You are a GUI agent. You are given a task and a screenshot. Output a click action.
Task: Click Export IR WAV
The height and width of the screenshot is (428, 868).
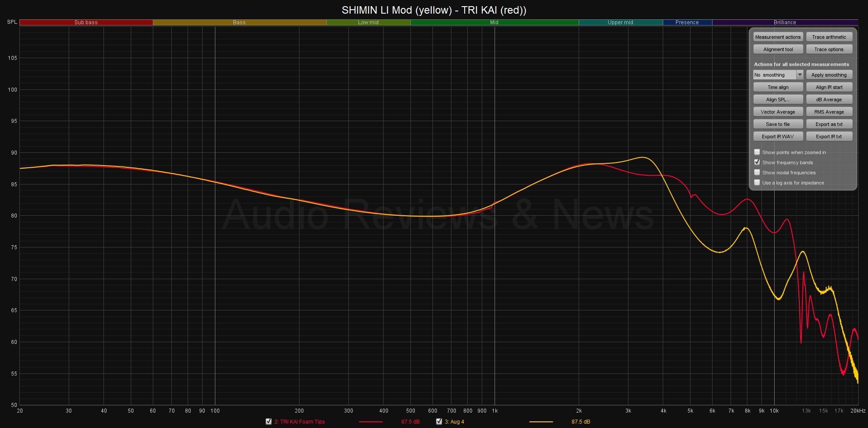pos(778,137)
